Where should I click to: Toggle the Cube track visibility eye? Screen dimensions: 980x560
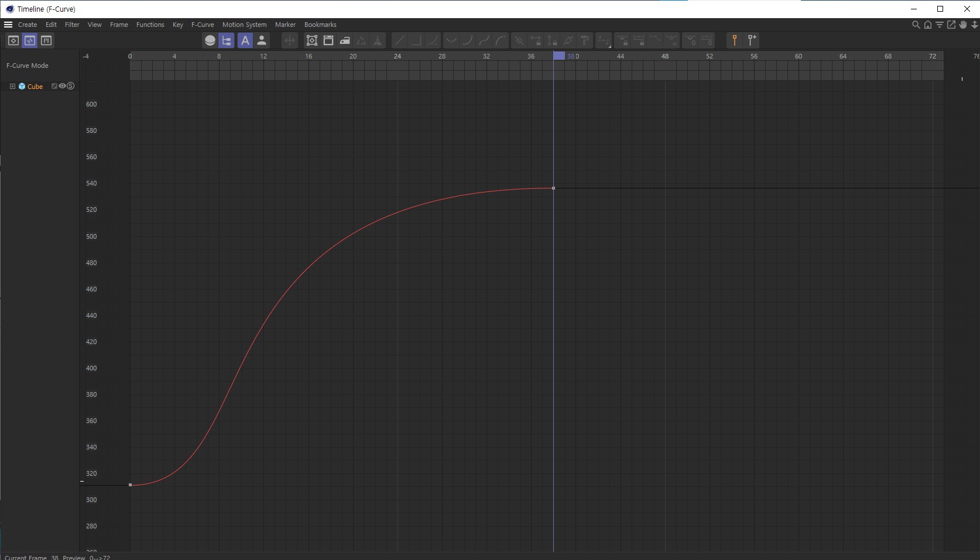click(x=62, y=86)
